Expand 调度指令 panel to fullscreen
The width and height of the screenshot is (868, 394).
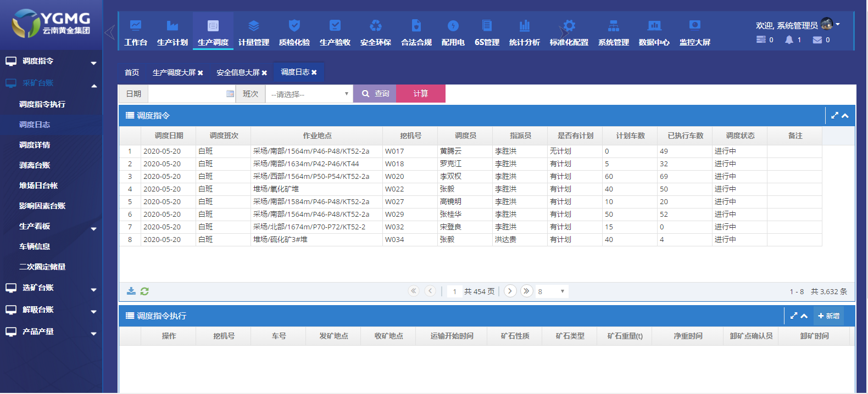pyautogui.click(x=834, y=116)
